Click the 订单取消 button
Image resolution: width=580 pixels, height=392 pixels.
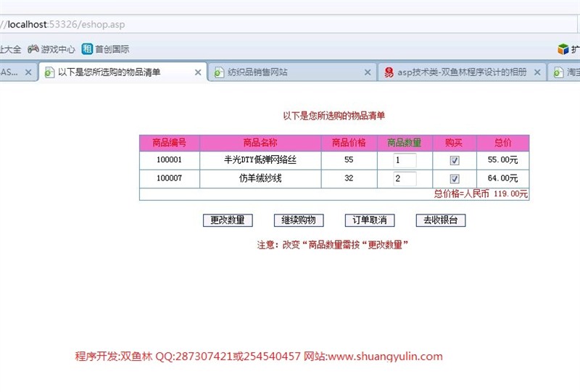click(x=370, y=220)
